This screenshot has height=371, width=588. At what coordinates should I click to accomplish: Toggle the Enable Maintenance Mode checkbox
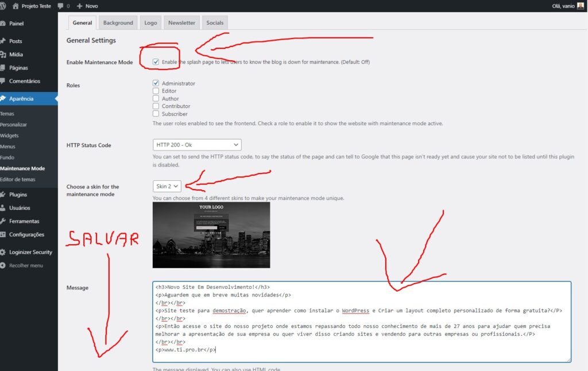coord(156,62)
